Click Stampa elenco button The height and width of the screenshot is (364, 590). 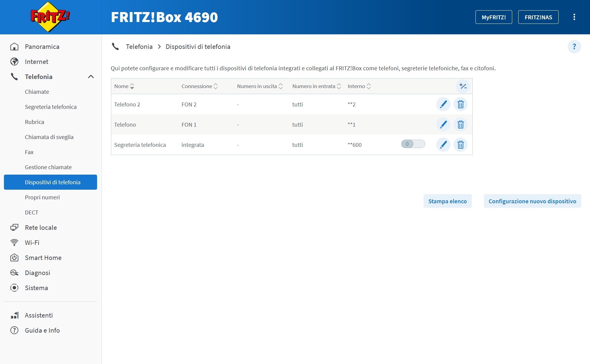click(447, 201)
